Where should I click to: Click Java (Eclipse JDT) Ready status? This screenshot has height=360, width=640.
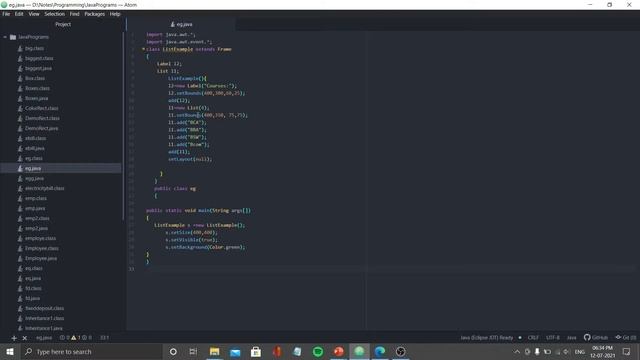(x=487, y=338)
